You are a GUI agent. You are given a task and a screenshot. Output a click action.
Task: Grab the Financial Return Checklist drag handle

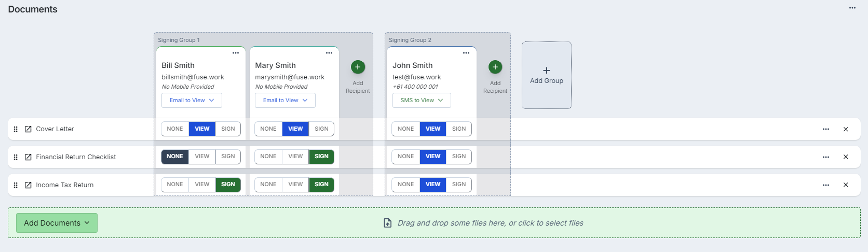click(x=16, y=157)
